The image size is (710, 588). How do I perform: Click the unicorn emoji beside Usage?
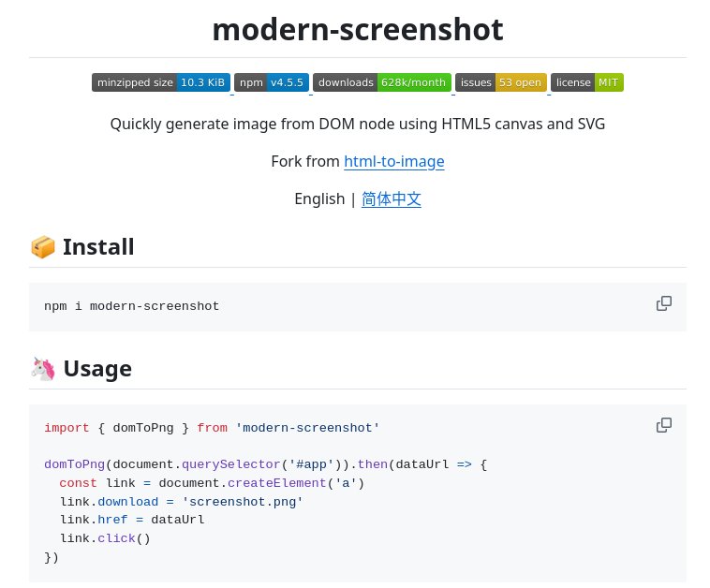pos(43,369)
